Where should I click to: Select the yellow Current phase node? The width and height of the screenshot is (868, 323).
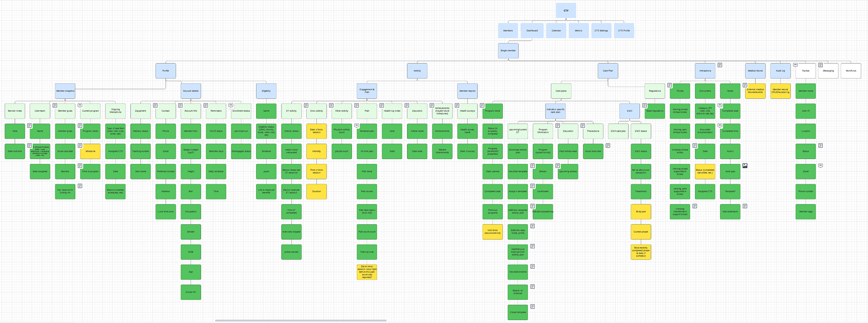pos(641,232)
